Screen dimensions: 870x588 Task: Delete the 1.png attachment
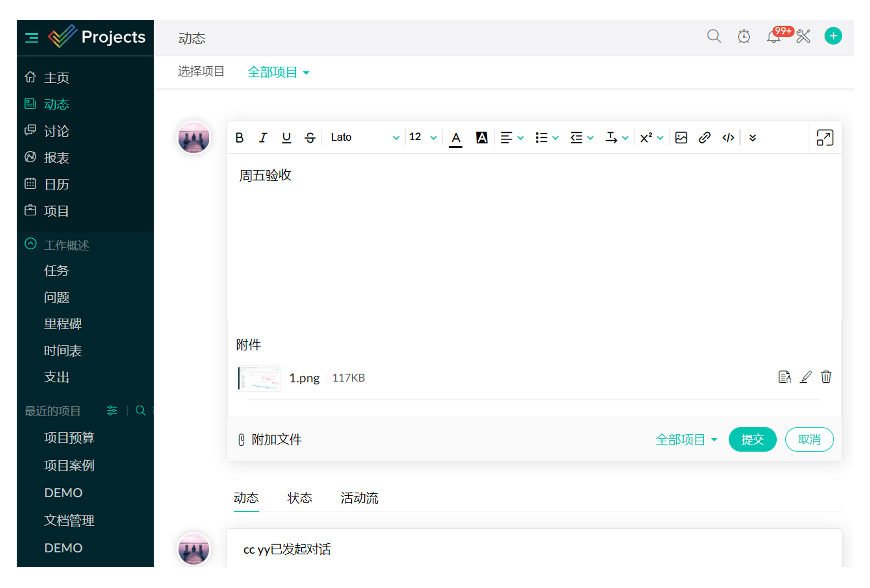pyautogui.click(x=826, y=377)
